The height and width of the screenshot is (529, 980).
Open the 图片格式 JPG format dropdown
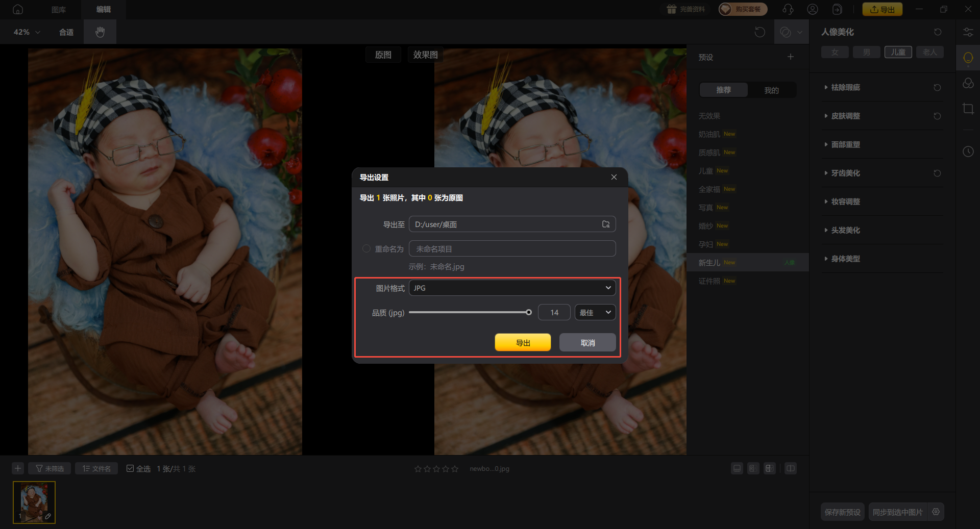512,288
